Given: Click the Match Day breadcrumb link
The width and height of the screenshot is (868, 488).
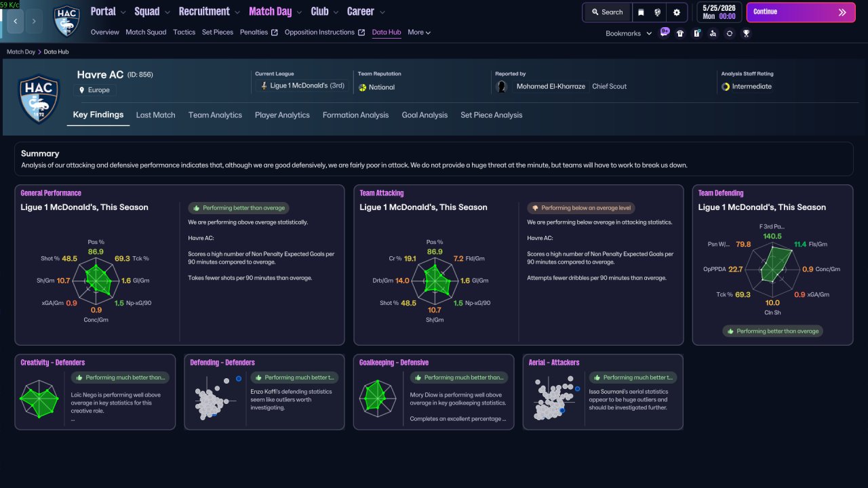Looking at the screenshot, I should (x=21, y=52).
